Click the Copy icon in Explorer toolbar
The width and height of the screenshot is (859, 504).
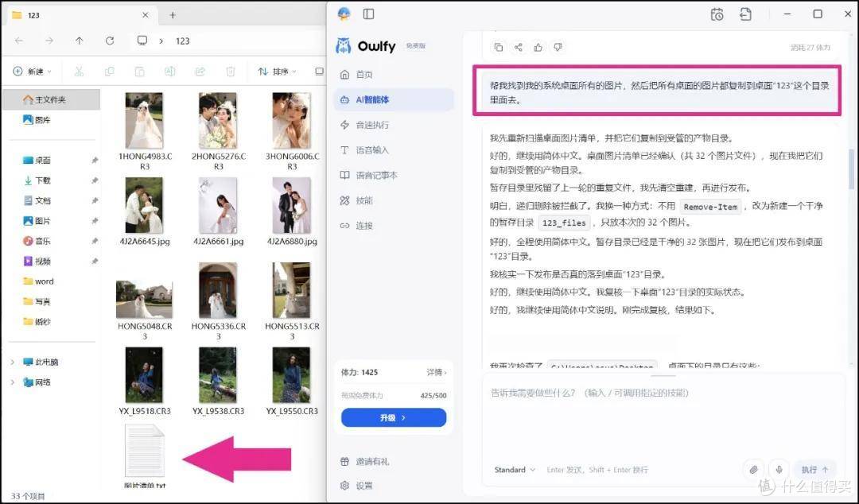tap(110, 72)
